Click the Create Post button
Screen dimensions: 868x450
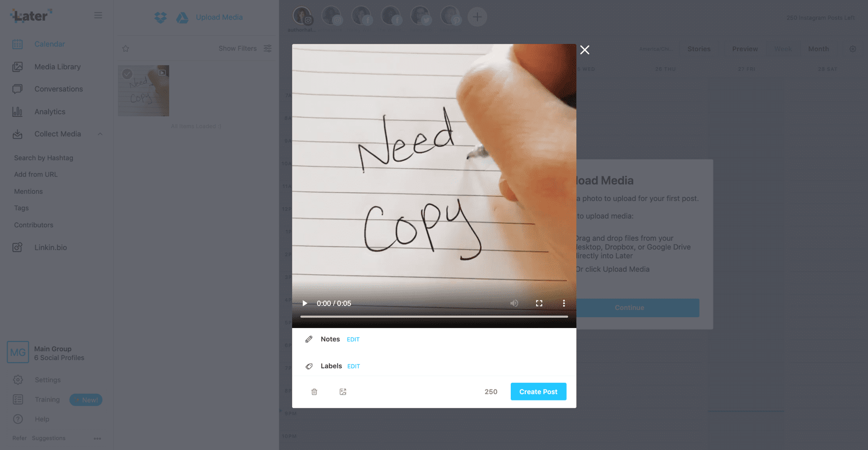point(538,392)
